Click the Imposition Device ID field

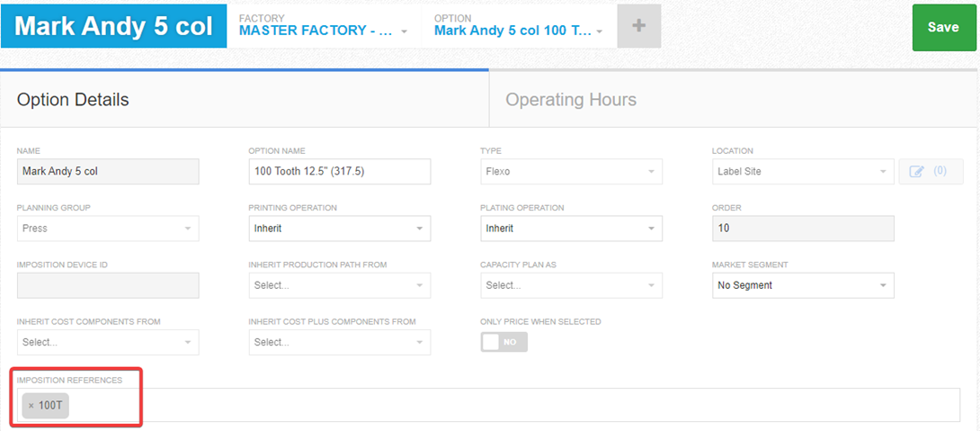108,285
